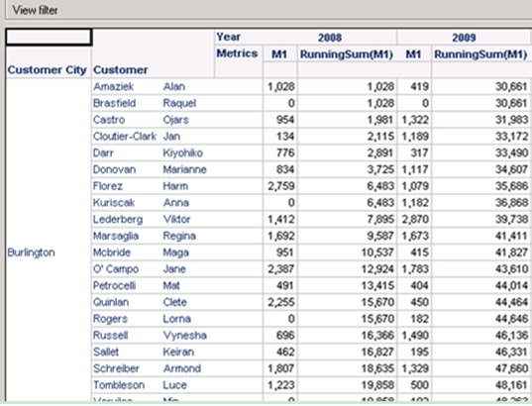Open customer Lederberg link
Viewport: 532px width, 406px height.
[118, 220]
